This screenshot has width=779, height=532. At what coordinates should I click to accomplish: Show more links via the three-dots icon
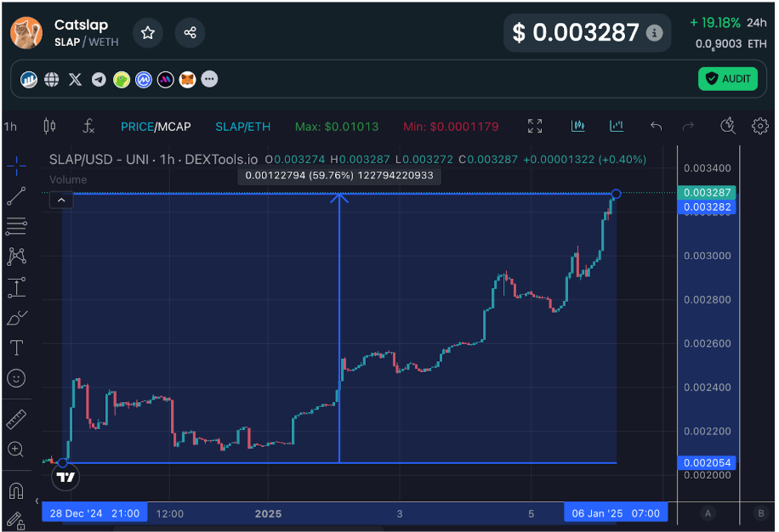click(x=210, y=79)
